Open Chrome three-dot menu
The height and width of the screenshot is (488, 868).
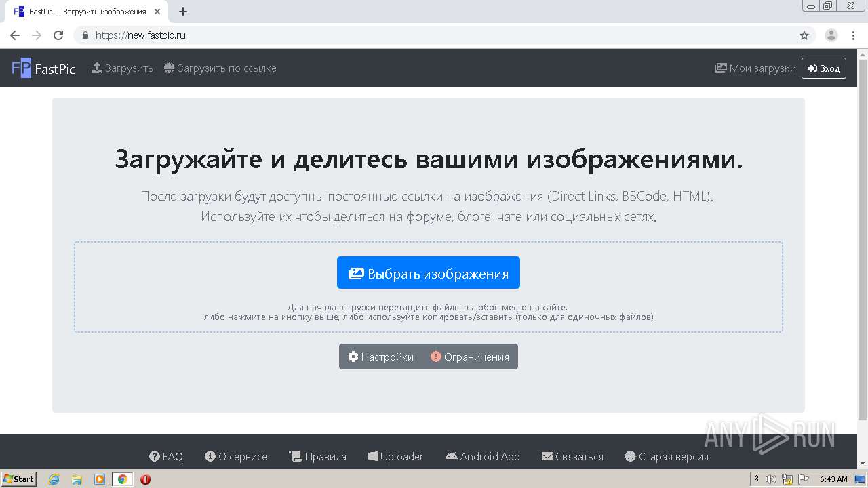pos(853,35)
